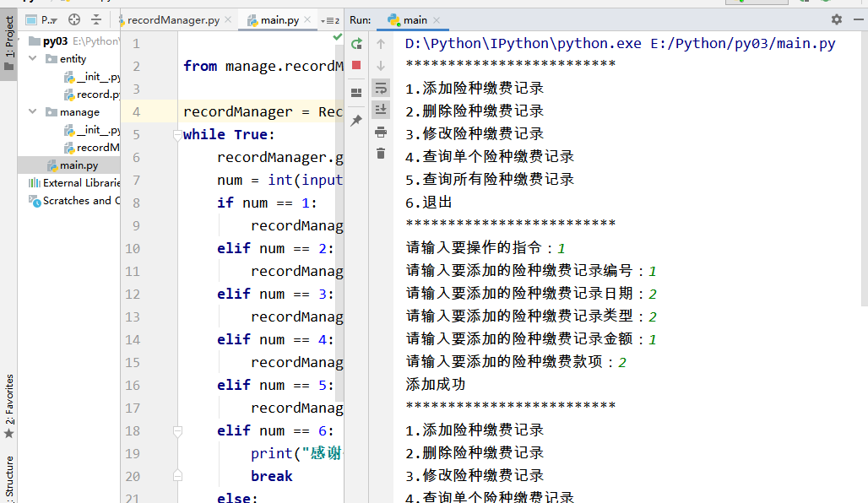The height and width of the screenshot is (503, 868).
Task: Close the recordManager.py tab
Action: (x=228, y=20)
